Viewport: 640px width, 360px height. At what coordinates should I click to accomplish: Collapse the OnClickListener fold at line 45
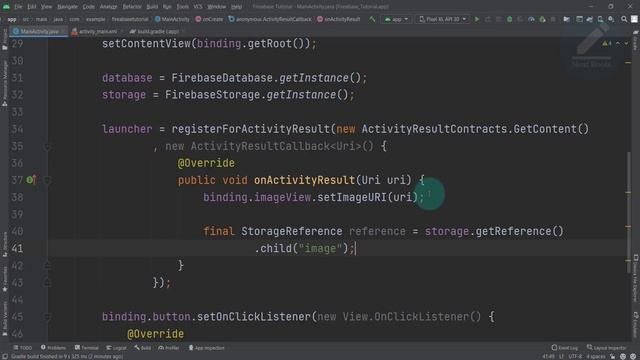click(x=47, y=317)
